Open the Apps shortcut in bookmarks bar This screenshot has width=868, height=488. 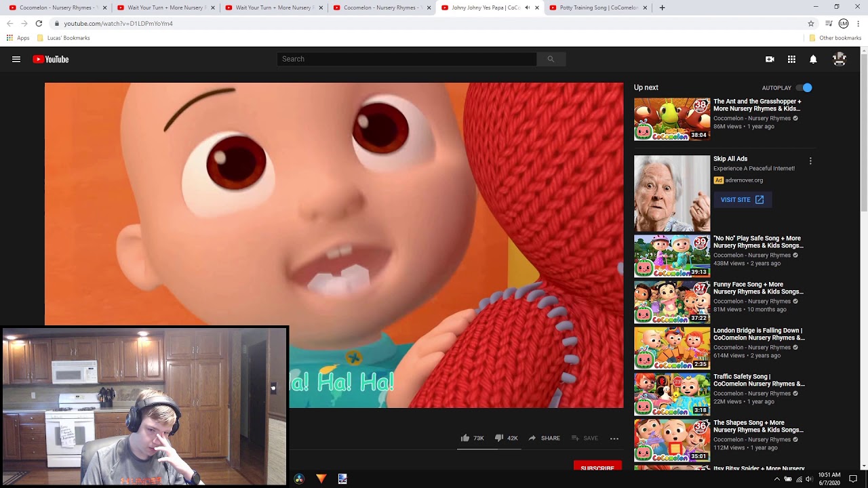(x=18, y=38)
